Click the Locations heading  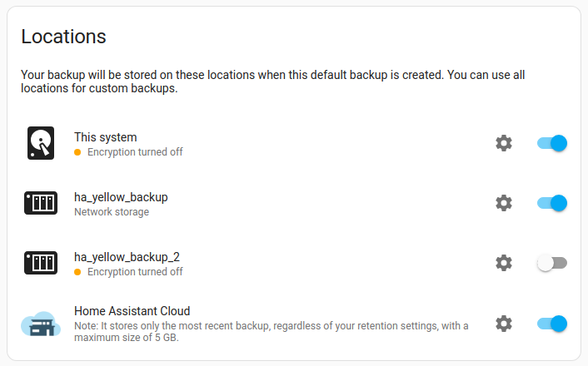tap(63, 37)
